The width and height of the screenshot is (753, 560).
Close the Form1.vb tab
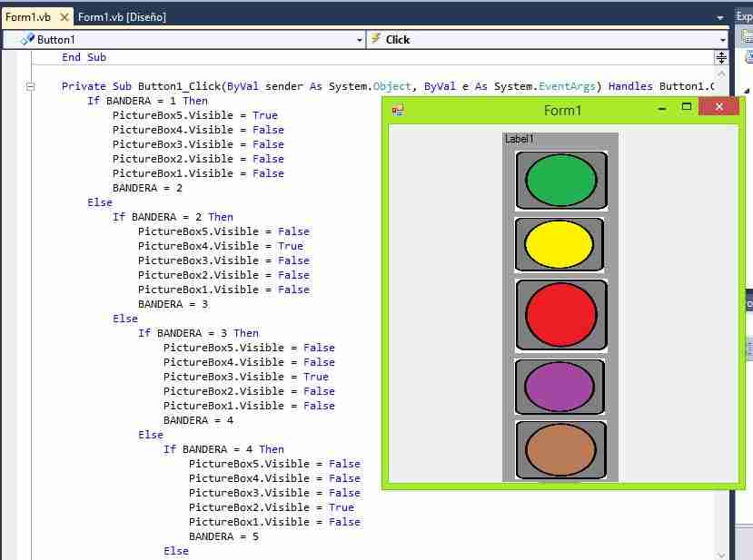64,17
